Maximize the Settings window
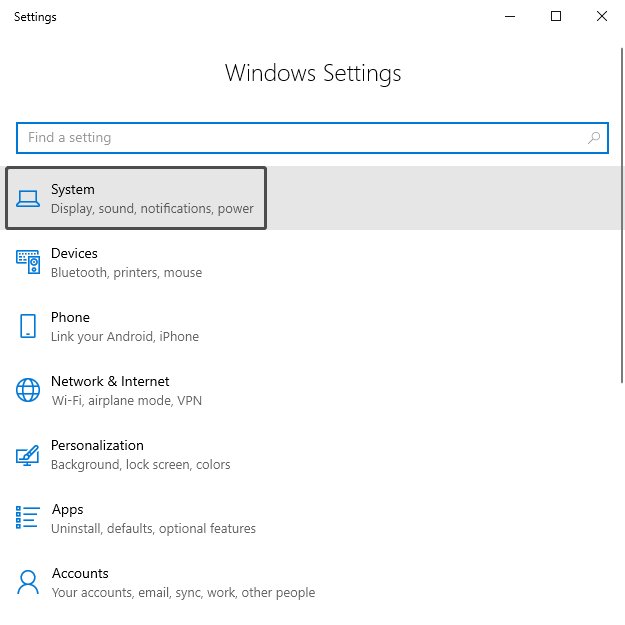The height and width of the screenshot is (625, 625). [556, 16]
